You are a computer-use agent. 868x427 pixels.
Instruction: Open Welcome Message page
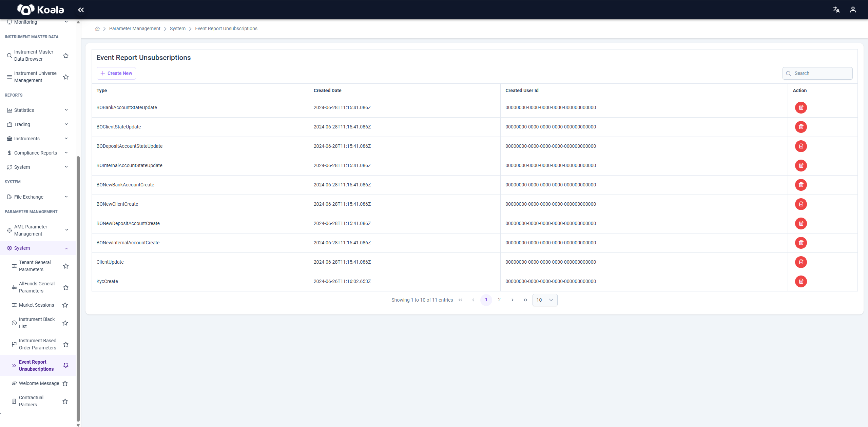(x=39, y=383)
